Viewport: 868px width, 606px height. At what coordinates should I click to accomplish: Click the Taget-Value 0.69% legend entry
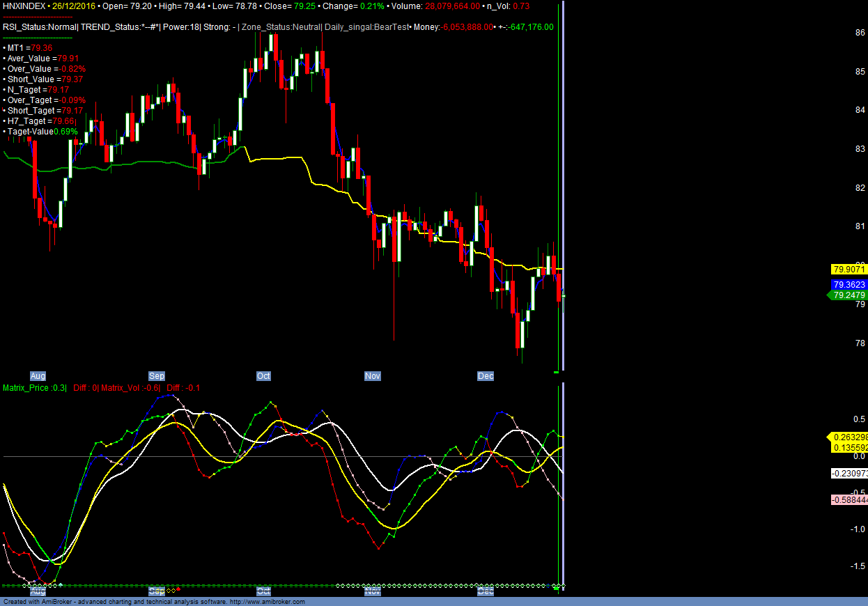click(x=42, y=131)
